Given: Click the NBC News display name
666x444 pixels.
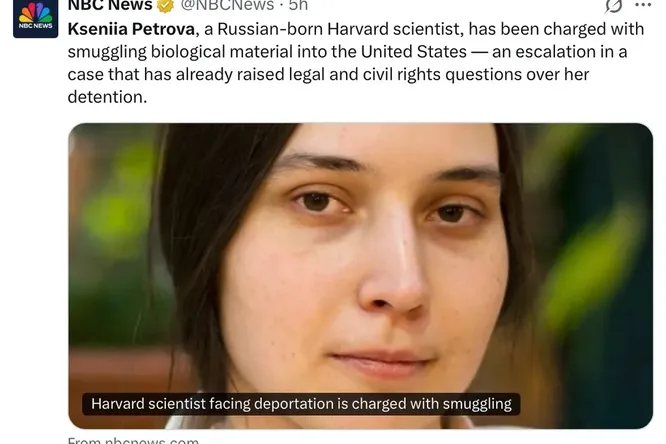Looking at the screenshot, I should [x=110, y=6].
